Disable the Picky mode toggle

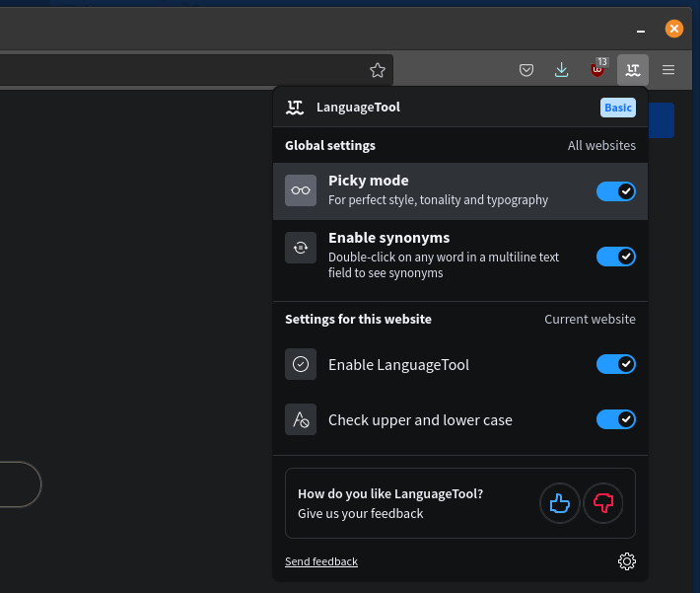pos(616,190)
